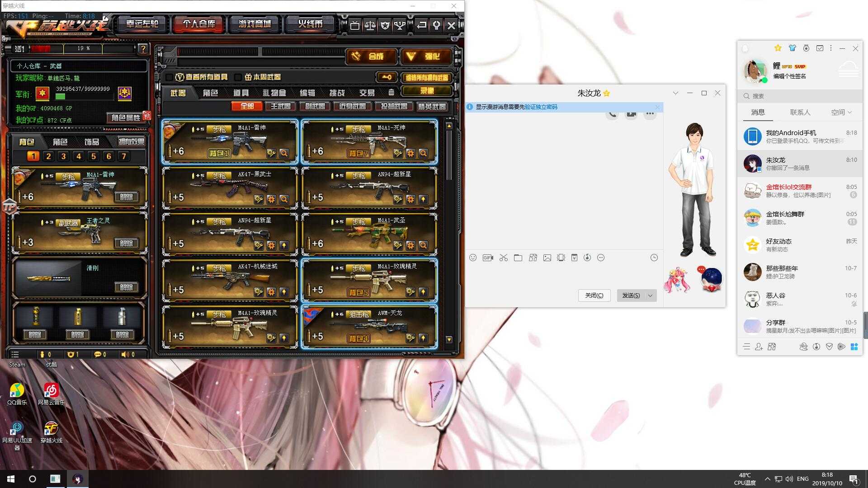
Task: Open the Windows Start menu
Action: (x=11, y=479)
